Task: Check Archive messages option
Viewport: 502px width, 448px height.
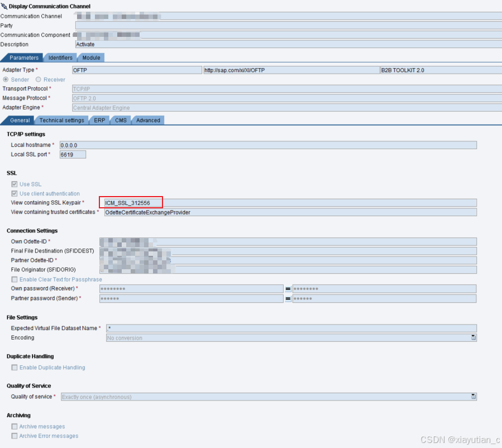Action: point(15,427)
